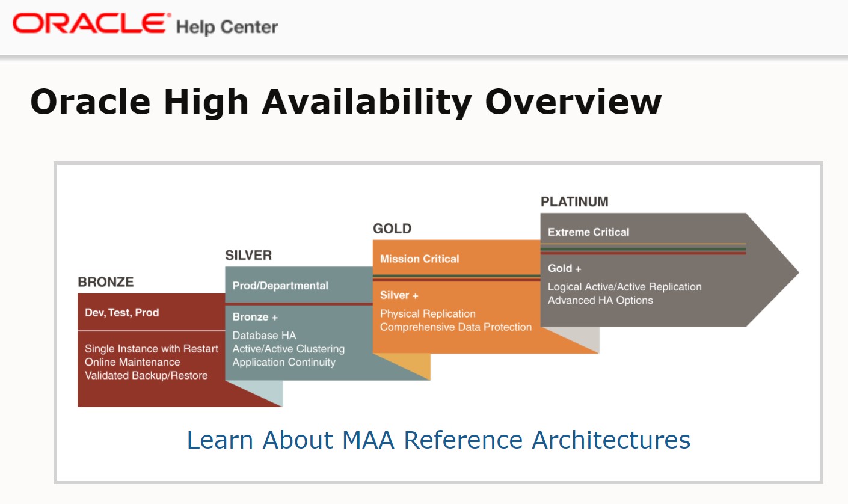
Task: Click Database HA text
Action: click(264, 336)
